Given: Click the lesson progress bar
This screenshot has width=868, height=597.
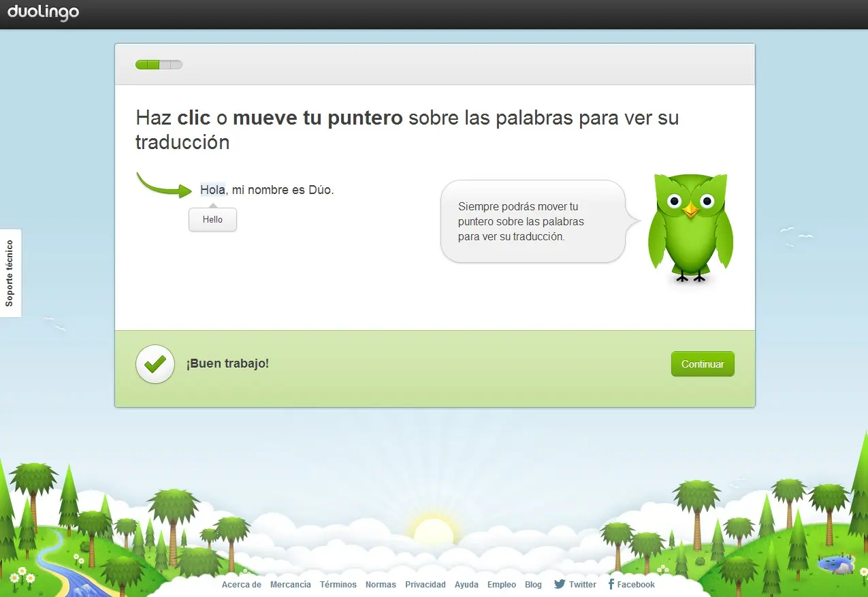Looking at the screenshot, I should pos(159,65).
